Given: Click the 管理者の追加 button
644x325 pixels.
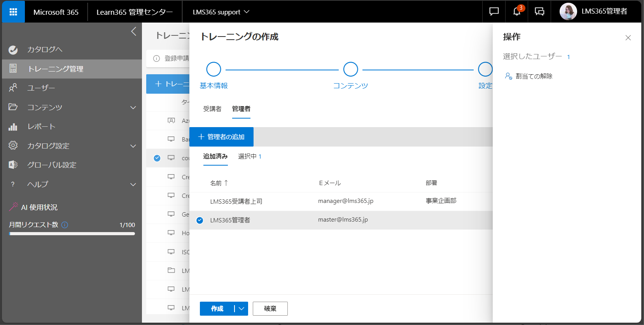Looking at the screenshot, I should tap(221, 137).
